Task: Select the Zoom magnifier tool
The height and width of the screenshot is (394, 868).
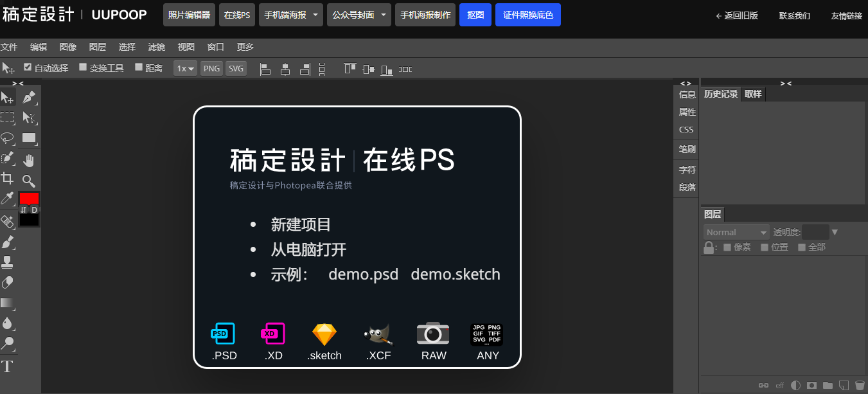Action: (x=29, y=181)
